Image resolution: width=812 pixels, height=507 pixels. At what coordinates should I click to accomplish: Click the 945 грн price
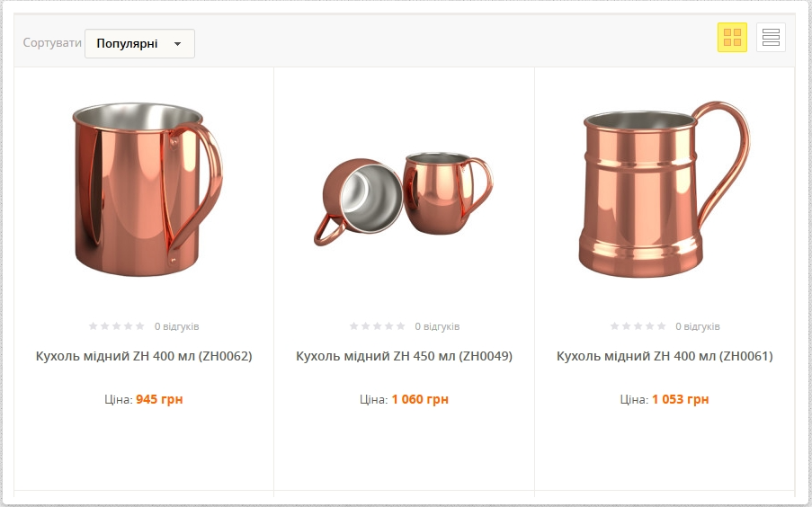[x=159, y=399]
